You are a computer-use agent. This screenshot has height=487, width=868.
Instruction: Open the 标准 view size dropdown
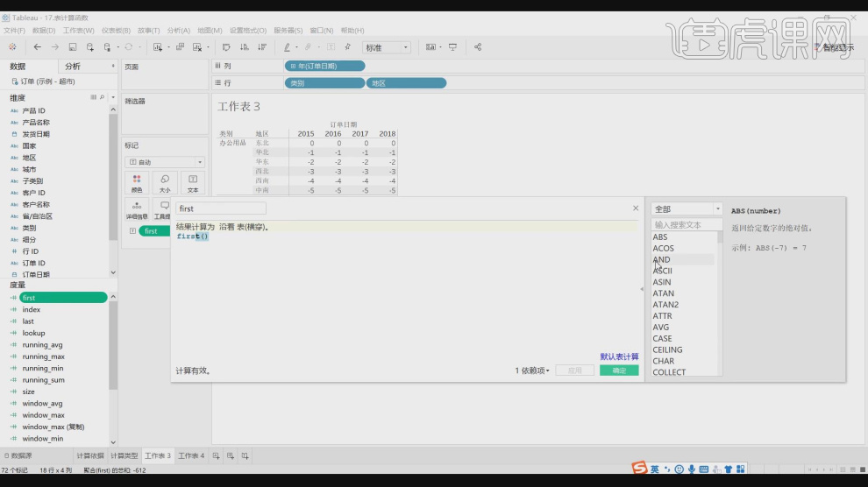[386, 47]
